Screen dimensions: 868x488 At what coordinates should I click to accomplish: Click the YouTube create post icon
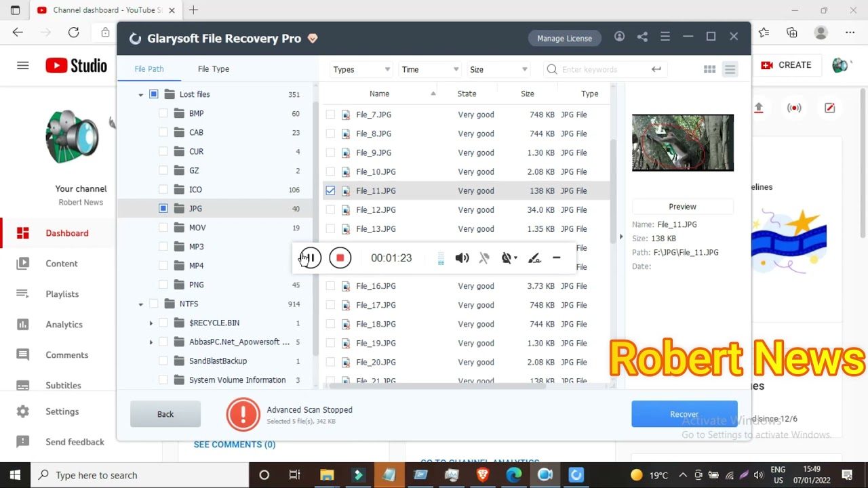tap(829, 108)
